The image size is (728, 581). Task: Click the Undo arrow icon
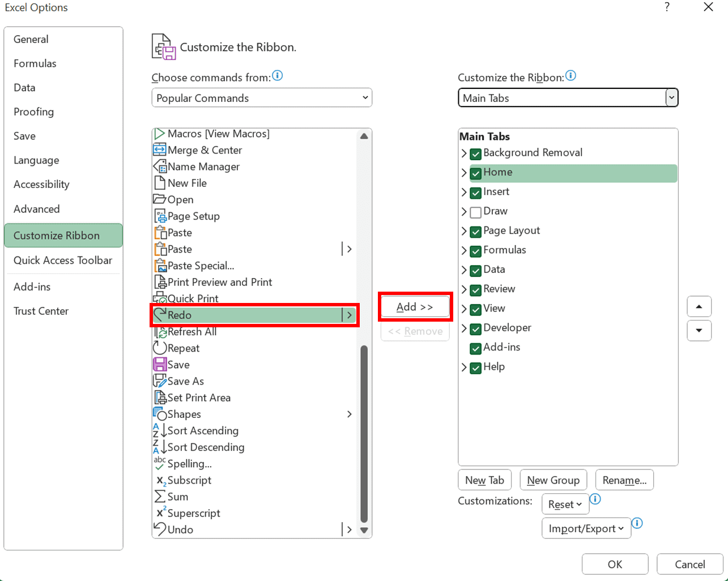160,529
